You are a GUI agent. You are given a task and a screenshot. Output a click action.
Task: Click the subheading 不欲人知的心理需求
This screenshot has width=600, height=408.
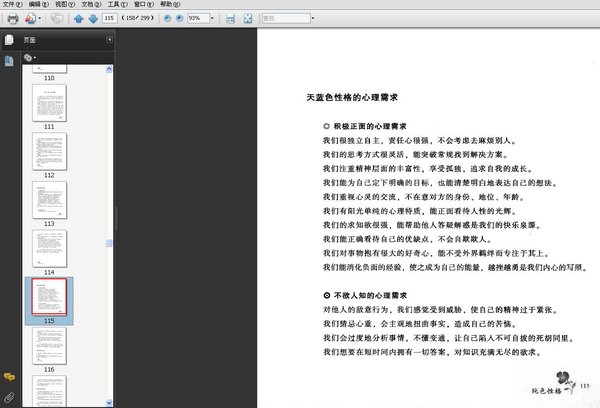point(370,295)
